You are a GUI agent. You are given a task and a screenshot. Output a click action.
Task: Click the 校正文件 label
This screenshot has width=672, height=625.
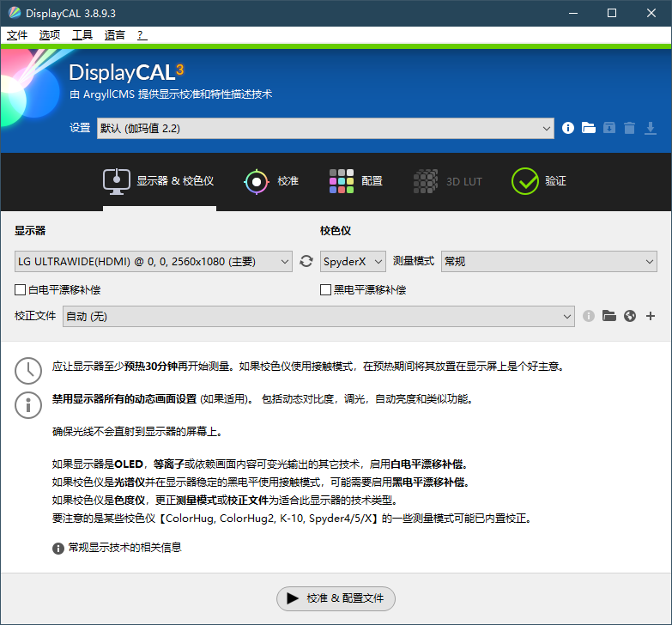(x=35, y=316)
